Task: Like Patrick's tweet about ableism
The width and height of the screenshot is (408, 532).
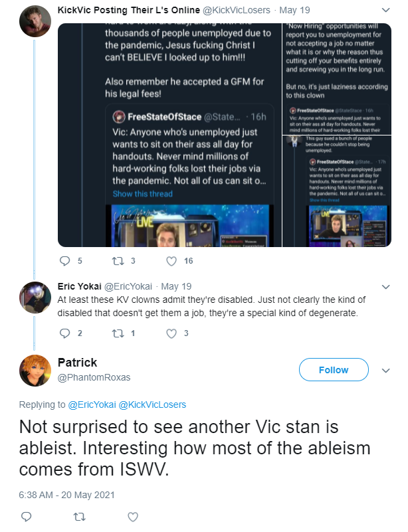Action: point(133,517)
